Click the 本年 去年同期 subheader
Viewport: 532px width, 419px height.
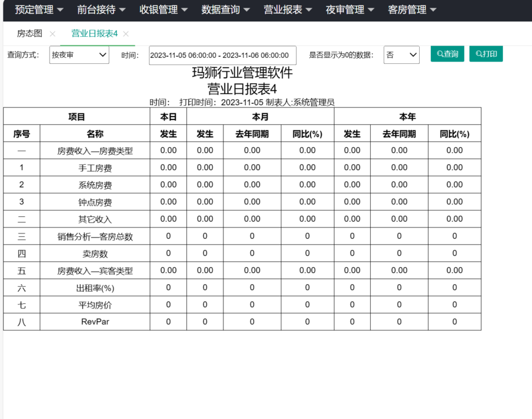coord(400,134)
